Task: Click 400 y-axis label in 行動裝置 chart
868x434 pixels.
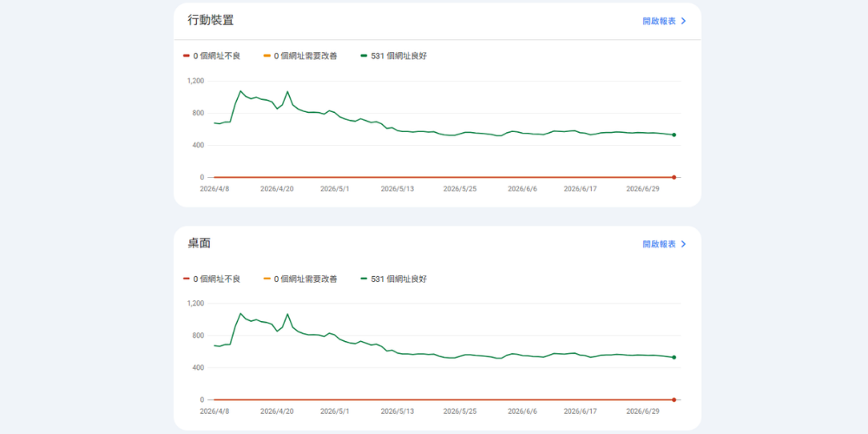Action: 199,145
